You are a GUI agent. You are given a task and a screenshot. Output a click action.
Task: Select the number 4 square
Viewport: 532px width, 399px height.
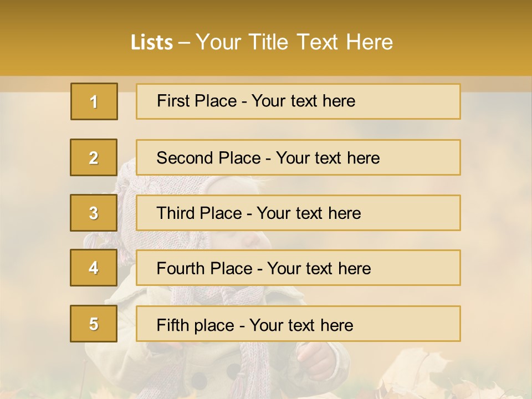click(94, 268)
